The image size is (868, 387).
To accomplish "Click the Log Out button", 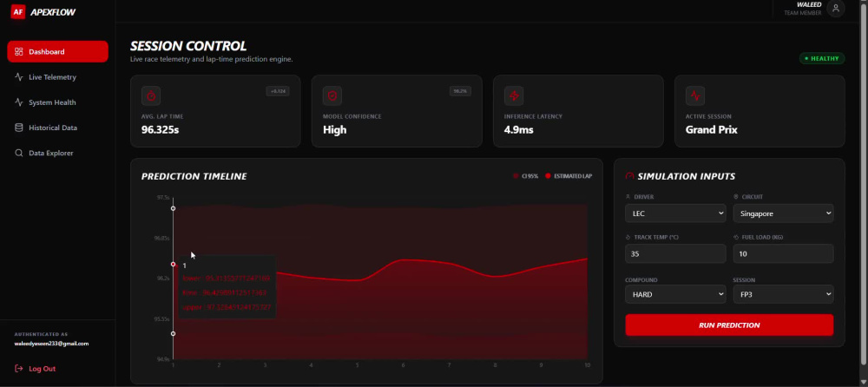I will (35, 369).
